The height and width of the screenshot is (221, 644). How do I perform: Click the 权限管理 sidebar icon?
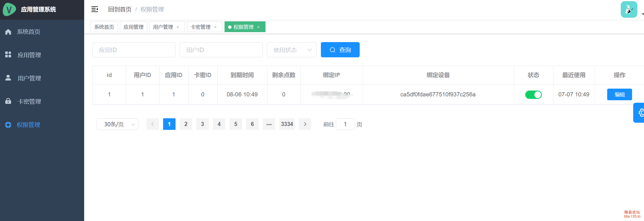point(8,125)
